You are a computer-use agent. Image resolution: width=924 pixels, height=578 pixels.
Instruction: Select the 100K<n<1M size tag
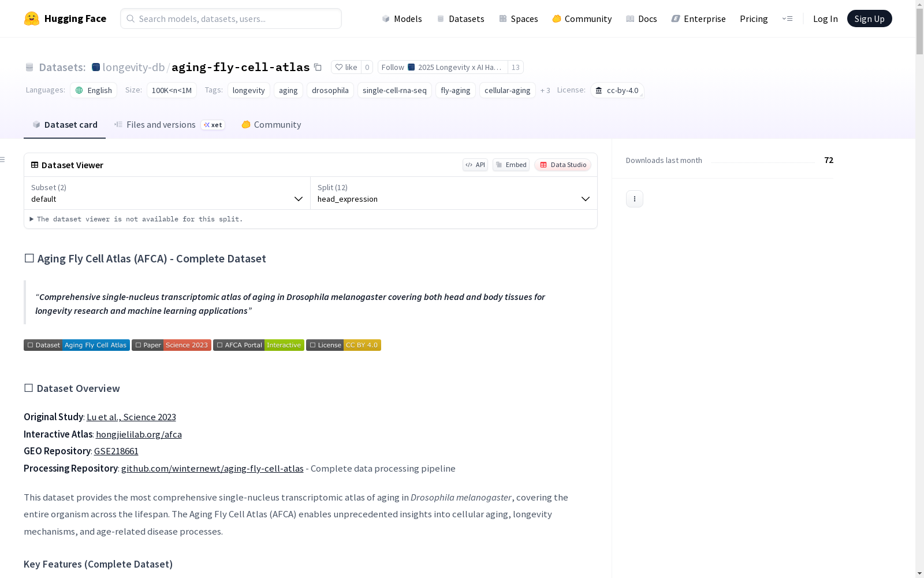tap(172, 90)
